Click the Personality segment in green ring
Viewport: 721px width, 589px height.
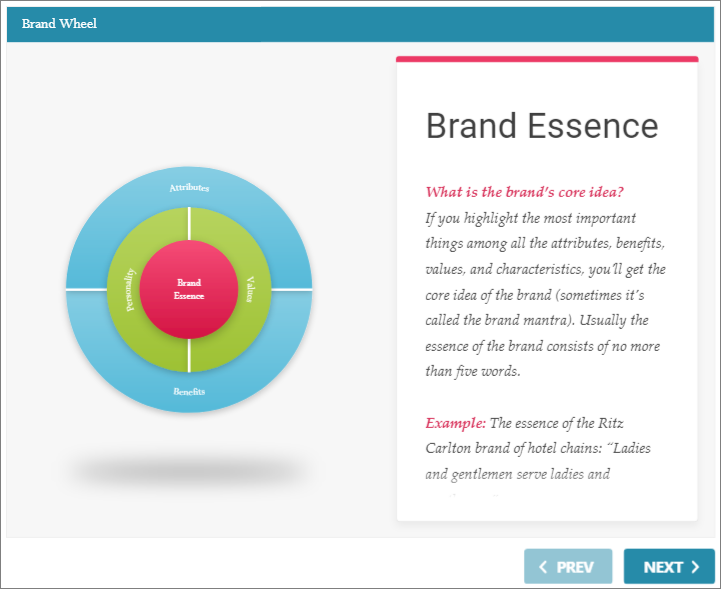pos(129,289)
